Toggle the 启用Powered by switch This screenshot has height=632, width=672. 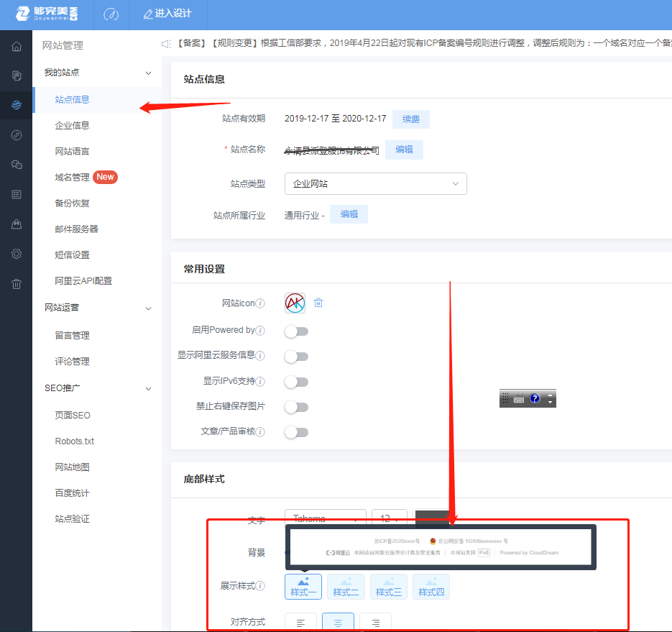[x=296, y=331]
